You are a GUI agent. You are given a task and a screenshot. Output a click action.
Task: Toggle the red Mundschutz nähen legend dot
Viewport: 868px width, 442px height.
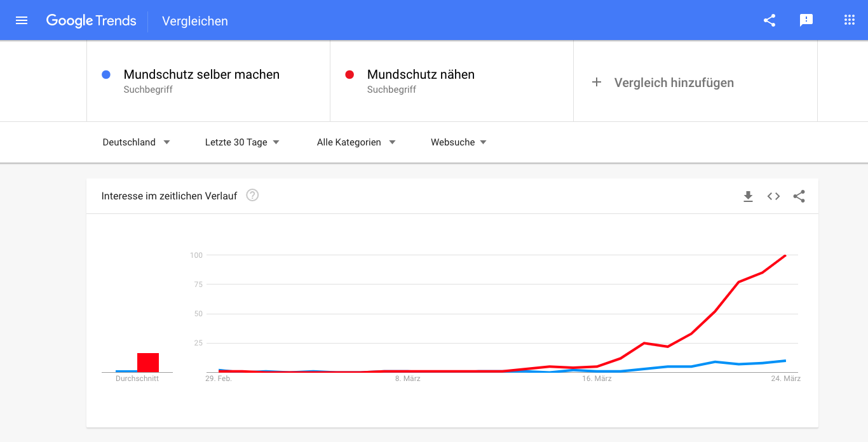349,74
